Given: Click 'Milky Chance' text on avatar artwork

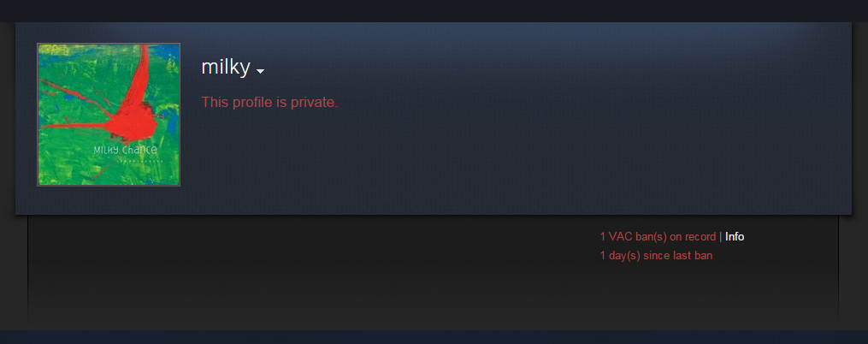Looking at the screenshot, I should (125, 150).
